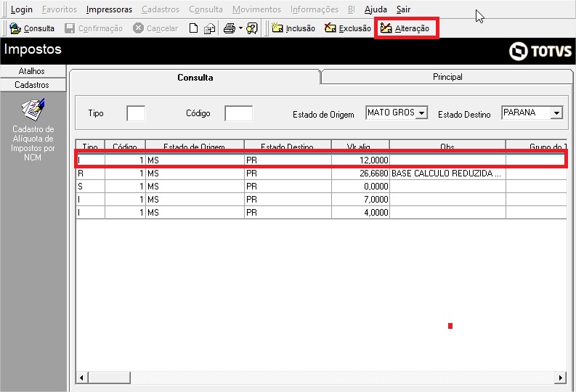Click the TOTVS logo
Image resolution: width=576 pixels, height=392 pixels.
[540, 51]
